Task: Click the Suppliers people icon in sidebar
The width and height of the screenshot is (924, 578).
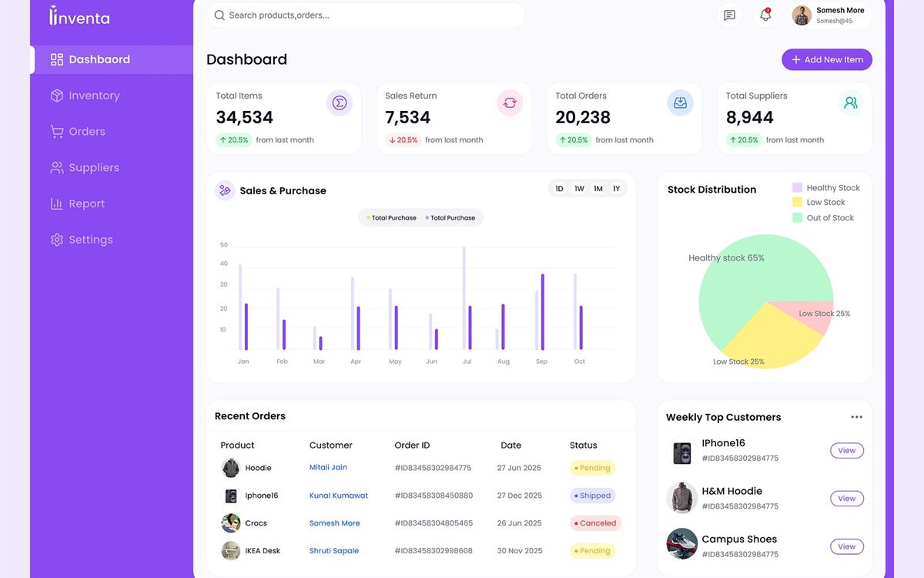Action: (x=57, y=168)
